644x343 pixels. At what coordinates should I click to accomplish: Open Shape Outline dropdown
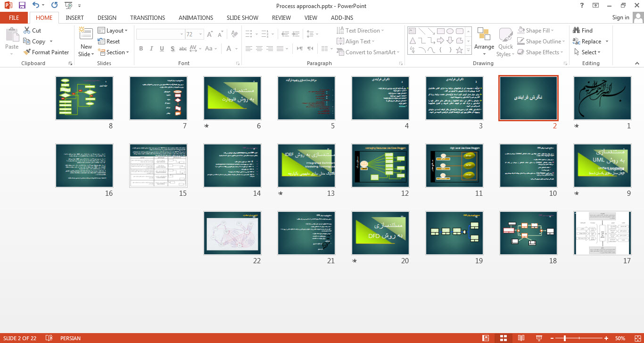coord(542,42)
